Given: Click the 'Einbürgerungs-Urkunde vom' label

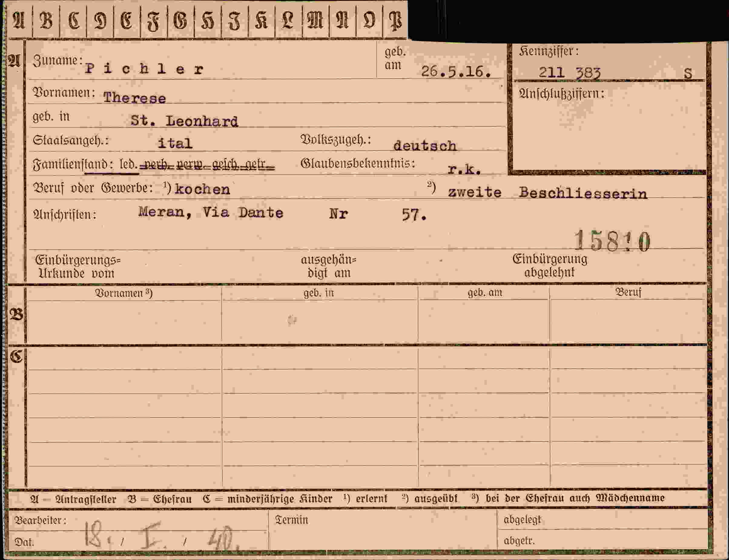Looking at the screenshot, I should [x=78, y=266].
